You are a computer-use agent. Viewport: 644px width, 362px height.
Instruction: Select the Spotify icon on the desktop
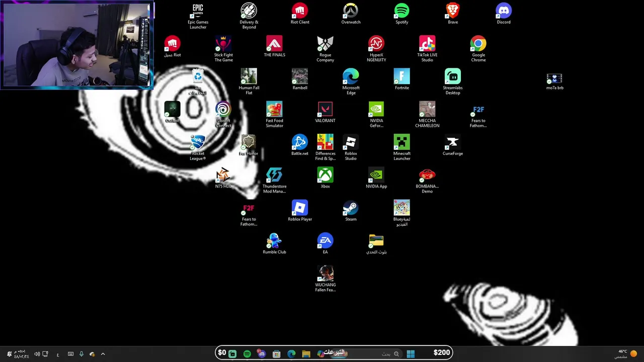pos(401,14)
